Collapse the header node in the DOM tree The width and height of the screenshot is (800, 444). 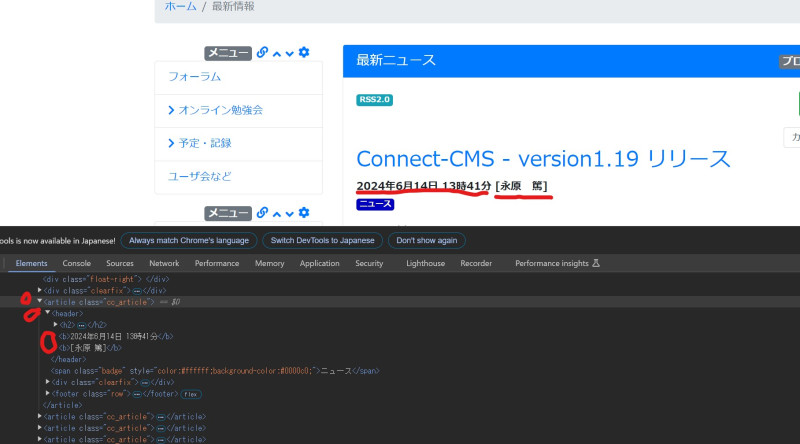(x=47, y=313)
